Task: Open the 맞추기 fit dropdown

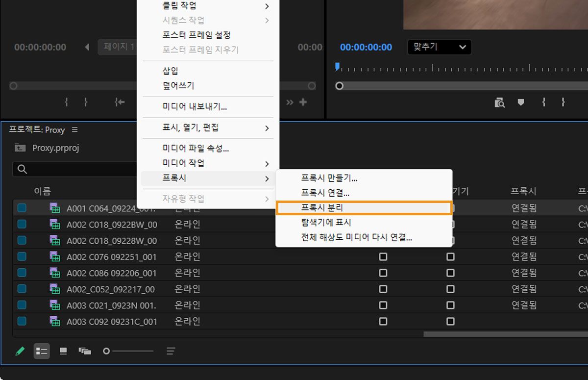Action: 439,47
